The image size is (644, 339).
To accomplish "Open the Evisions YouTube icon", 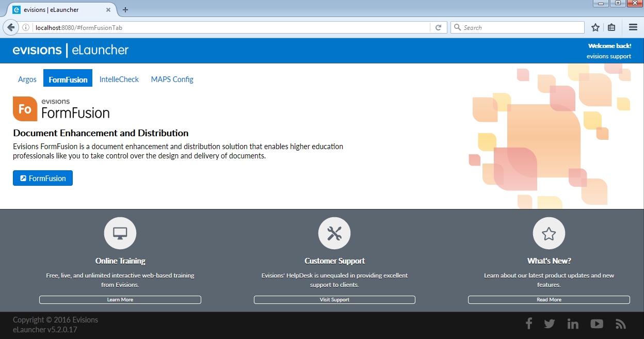I will pyautogui.click(x=597, y=324).
